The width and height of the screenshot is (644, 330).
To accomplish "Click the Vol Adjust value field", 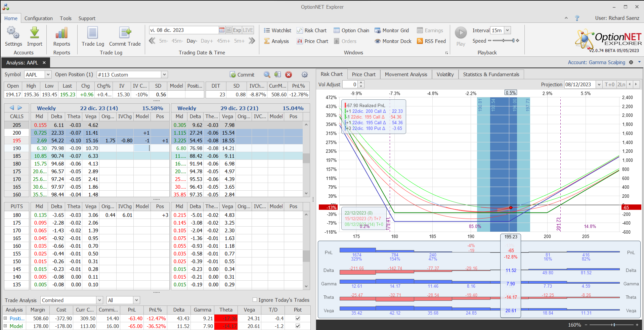I will (350, 85).
